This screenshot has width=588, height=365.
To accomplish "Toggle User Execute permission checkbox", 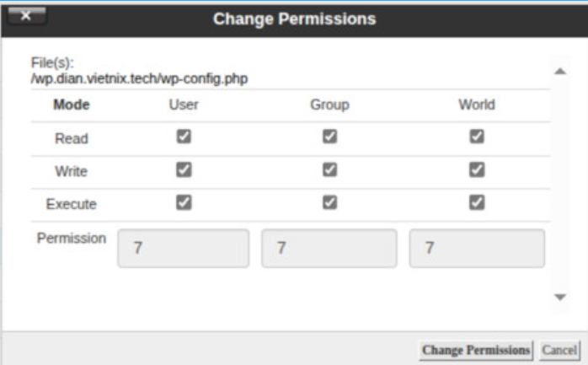I will (x=183, y=202).
